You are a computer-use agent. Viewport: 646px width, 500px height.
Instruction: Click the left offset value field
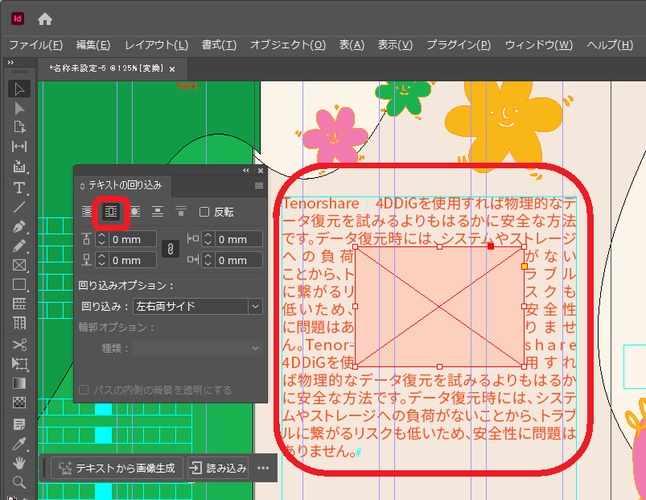pyautogui.click(x=238, y=239)
